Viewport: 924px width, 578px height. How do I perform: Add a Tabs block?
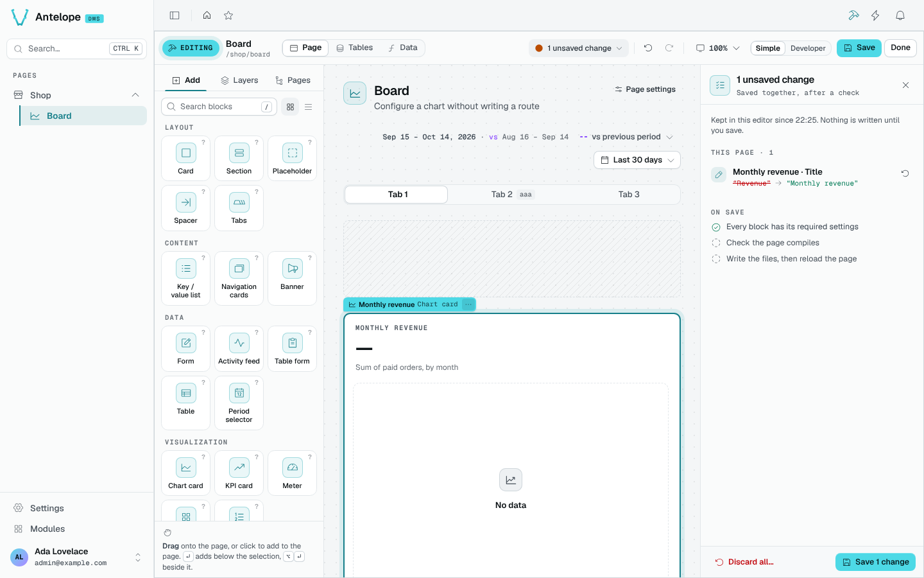[239, 207]
